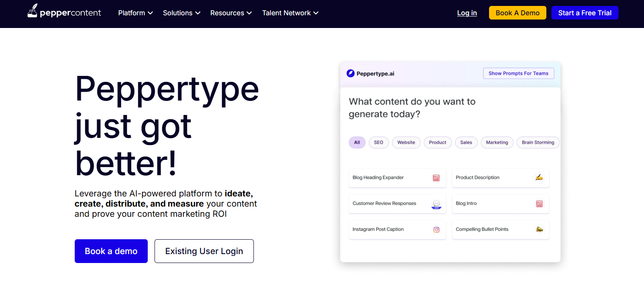Open the Product Description card

point(501,178)
